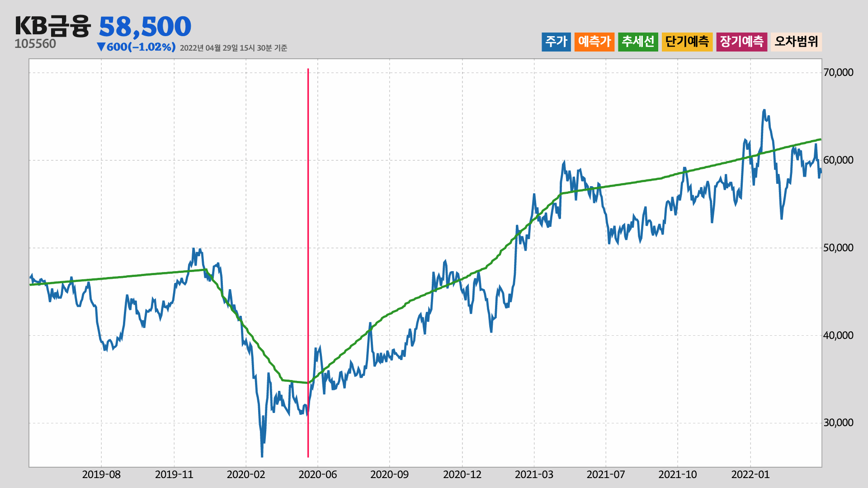Click the 70,000 y-axis label
Image resolution: width=868 pixels, height=488 pixels.
coord(838,72)
